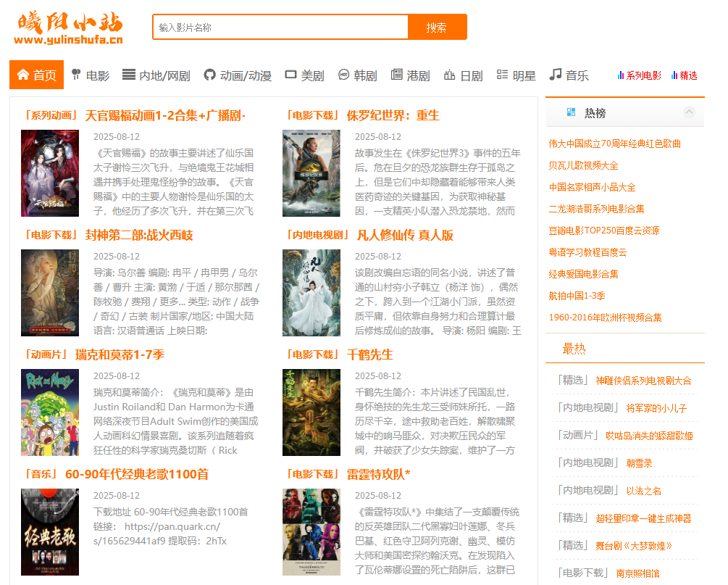Open 朝雪录 in the 最热 list

(x=639, y=463)
